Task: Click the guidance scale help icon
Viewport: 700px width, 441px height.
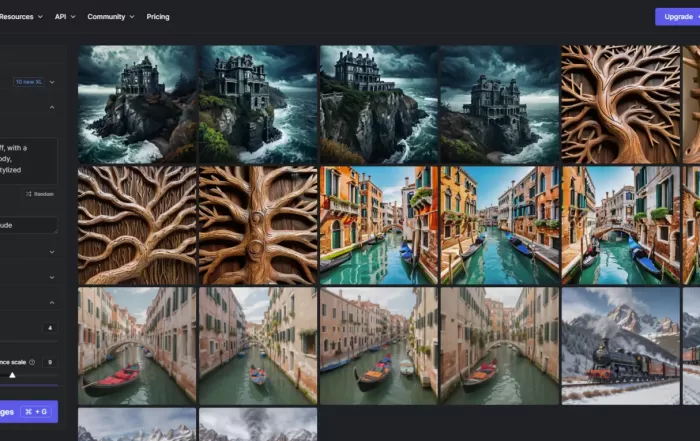Action: (32, 362)
